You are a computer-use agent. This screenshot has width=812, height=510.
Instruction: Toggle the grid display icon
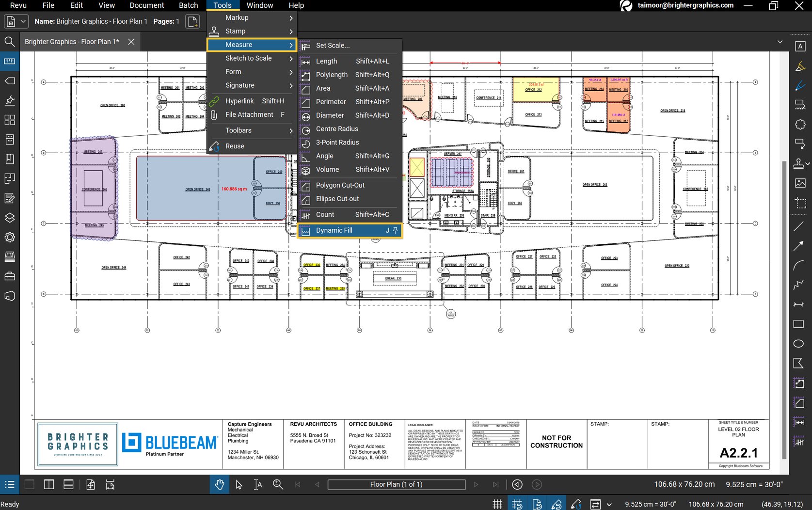tap(497, 503)
